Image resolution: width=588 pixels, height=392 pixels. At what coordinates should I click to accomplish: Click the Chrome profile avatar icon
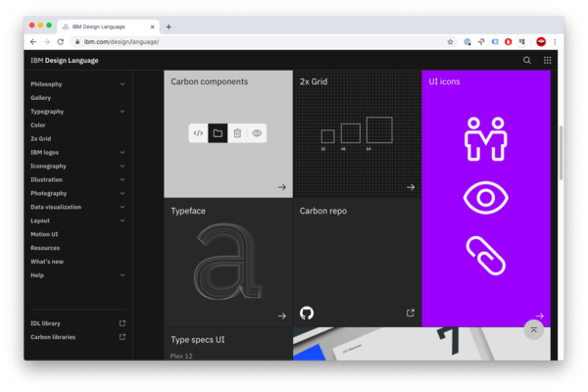(541, 41)
